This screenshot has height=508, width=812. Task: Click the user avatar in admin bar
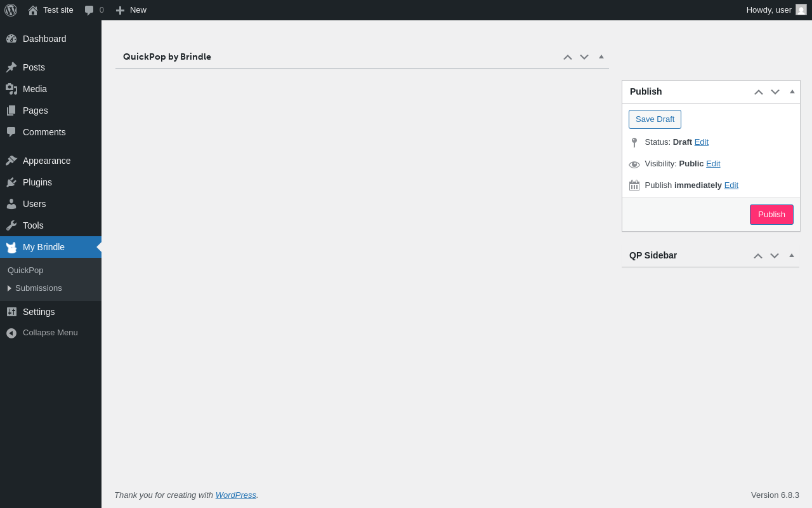click(x=801, y=10)
